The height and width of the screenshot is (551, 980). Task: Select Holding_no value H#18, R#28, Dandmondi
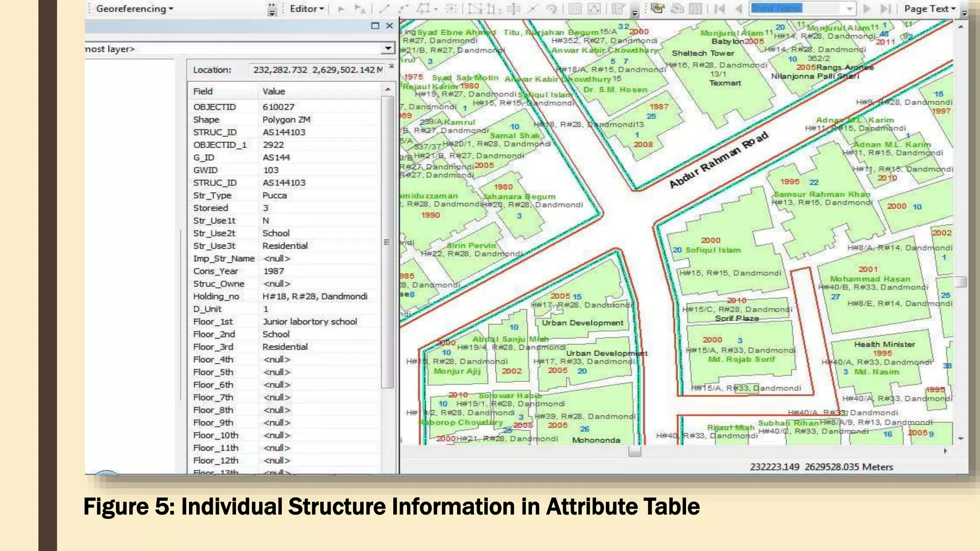[315, 296]
